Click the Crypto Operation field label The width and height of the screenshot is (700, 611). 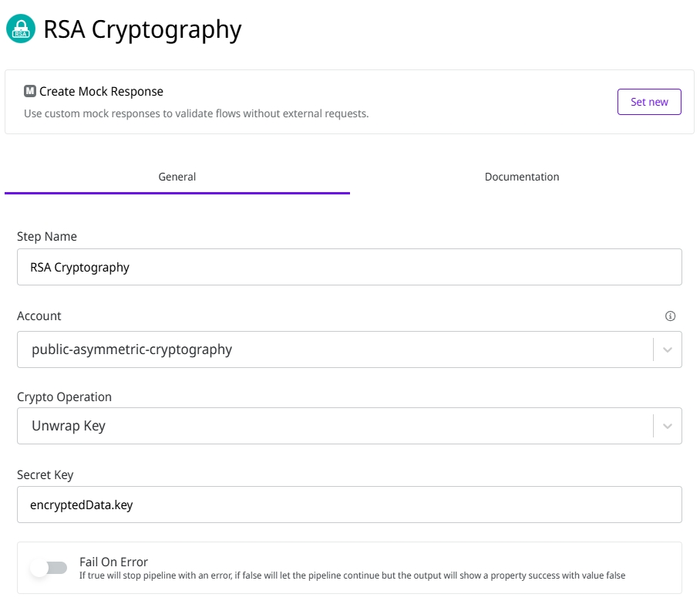click(65, 397)
